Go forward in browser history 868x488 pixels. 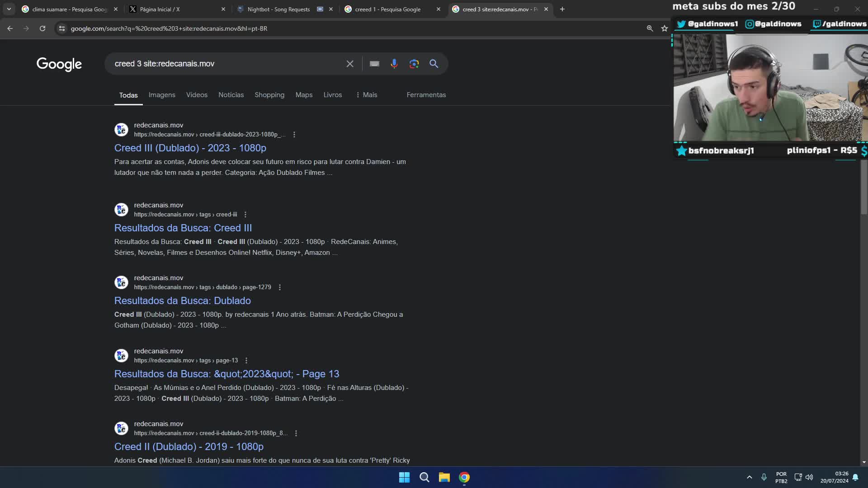(x=26, y=28)
